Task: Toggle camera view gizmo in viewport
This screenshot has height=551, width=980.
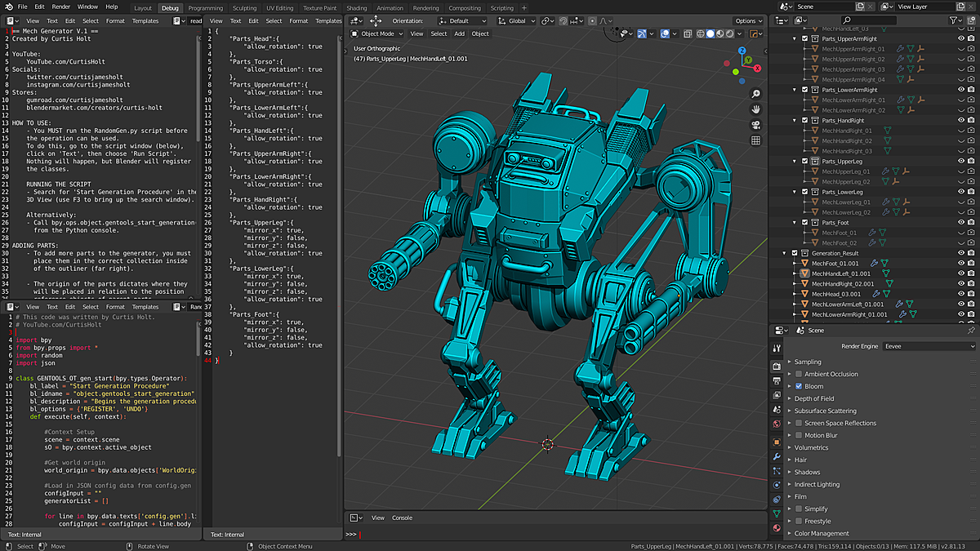Action: pos(756,124)
